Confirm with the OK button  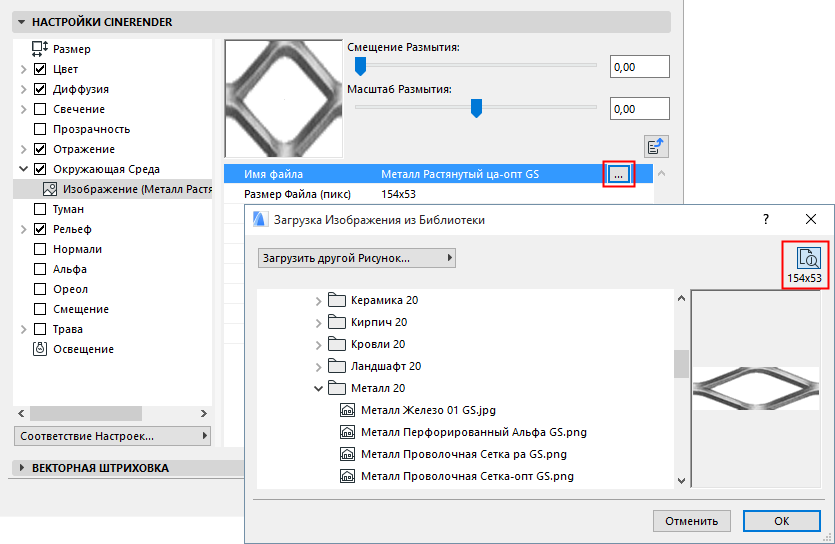coord(781,521)
